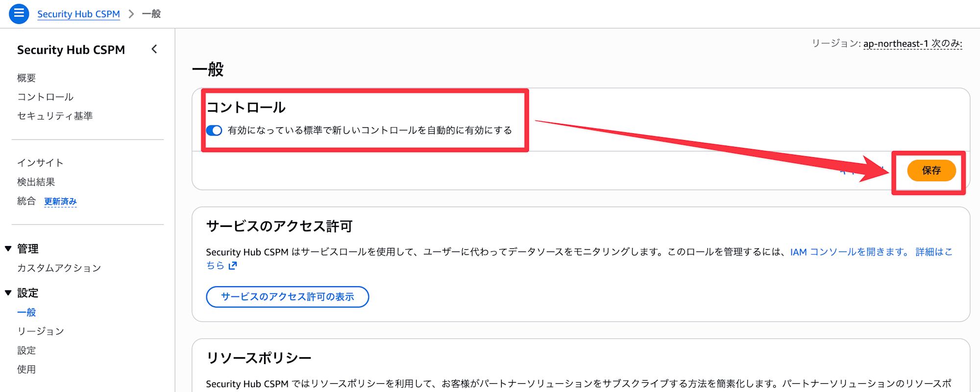The width and height of the screenshot is (980, 392).
Task: Click サービスのアクセス許可の表示 button
Action: 288,297
